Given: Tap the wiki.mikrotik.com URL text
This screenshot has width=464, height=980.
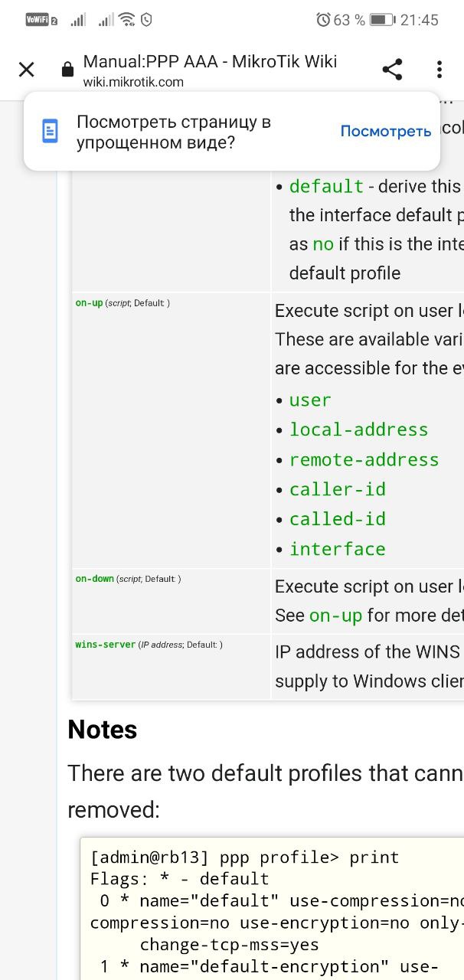Looking at the screenshot, I should click(133, 82).
